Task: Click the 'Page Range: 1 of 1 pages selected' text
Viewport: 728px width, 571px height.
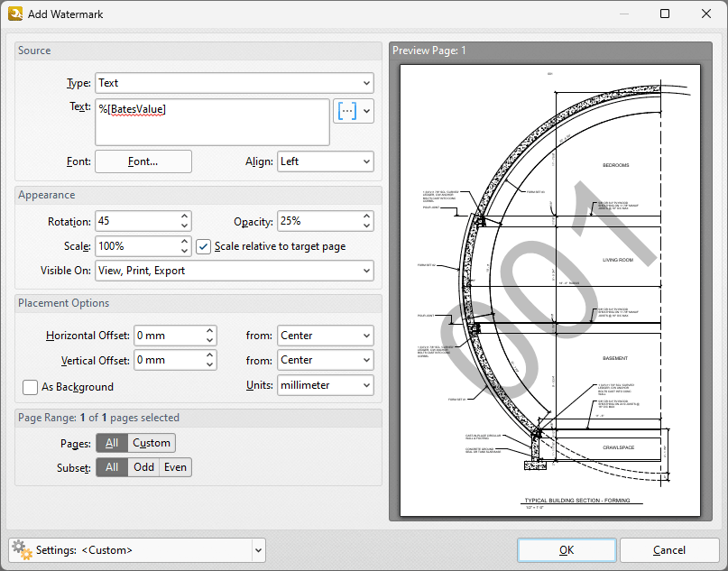Action: pyautogui.click(x=98, y=418)
